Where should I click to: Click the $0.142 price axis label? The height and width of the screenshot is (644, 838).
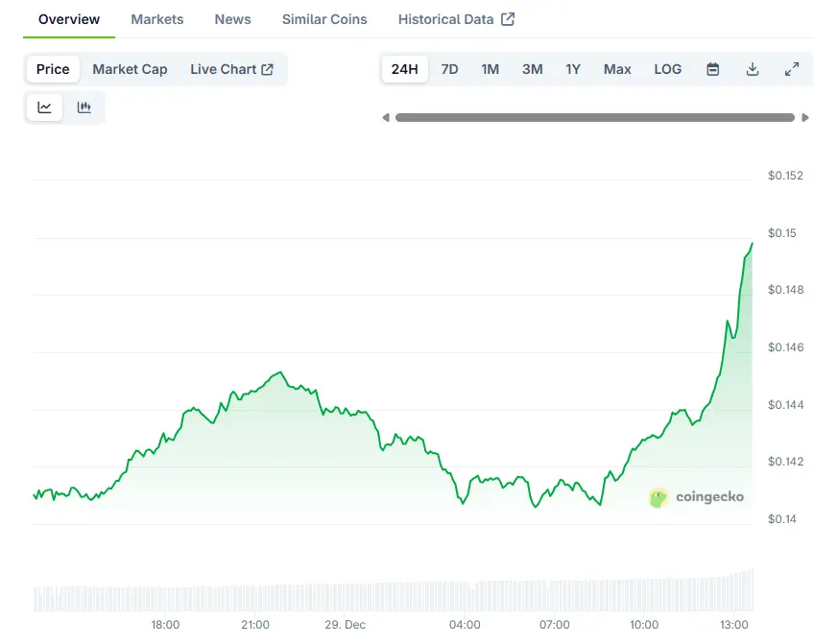pos(785,462)
